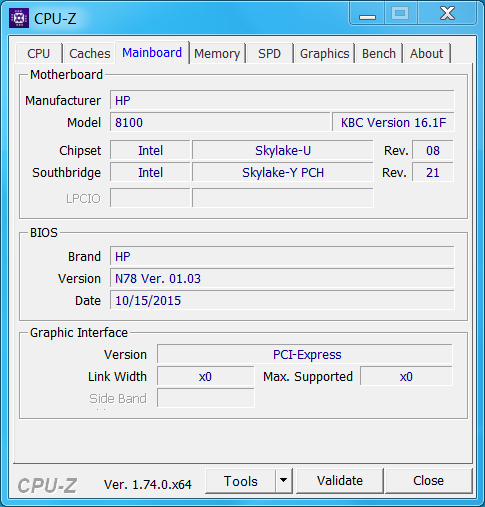Open the Caches tab
485x507 pixels.
(x=90, y=53)
